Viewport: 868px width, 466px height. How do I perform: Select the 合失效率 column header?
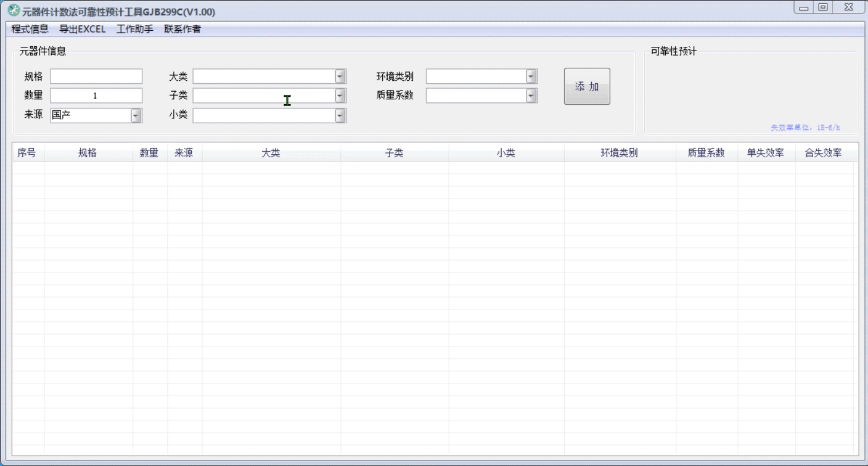click(823, 153)
